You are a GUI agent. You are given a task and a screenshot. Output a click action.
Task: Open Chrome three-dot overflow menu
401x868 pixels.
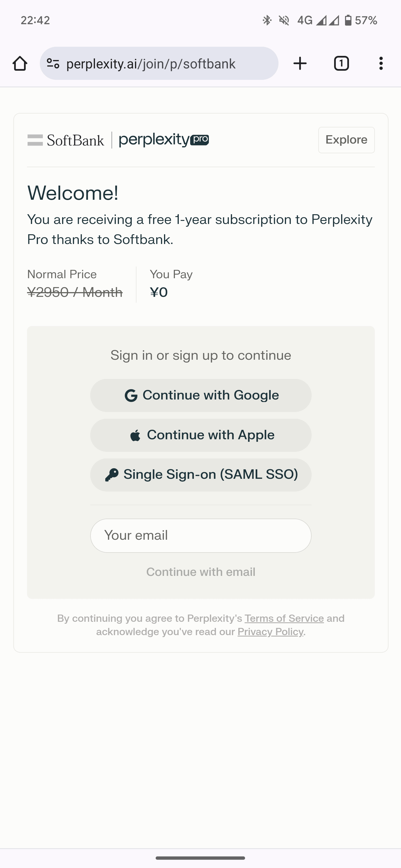(381, 63)
